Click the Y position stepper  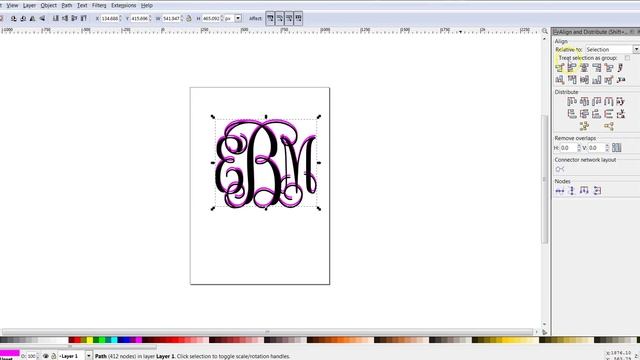150,18
